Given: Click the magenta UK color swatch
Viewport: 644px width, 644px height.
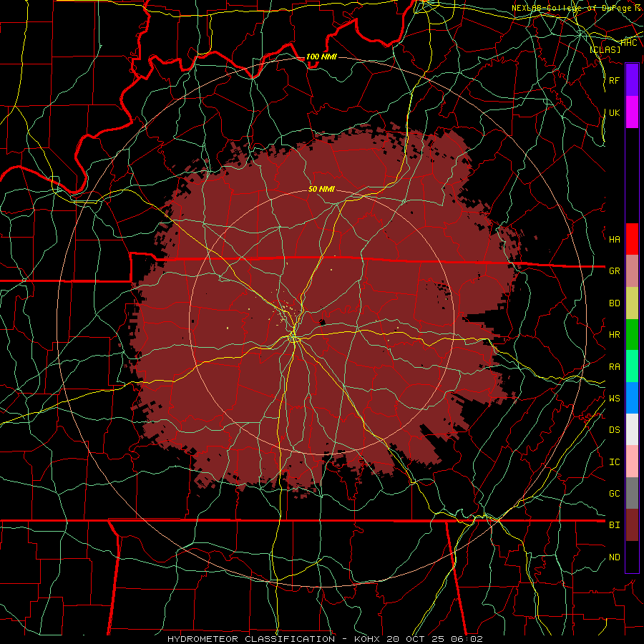Looking at the screenshot, I should coord(632,112).
